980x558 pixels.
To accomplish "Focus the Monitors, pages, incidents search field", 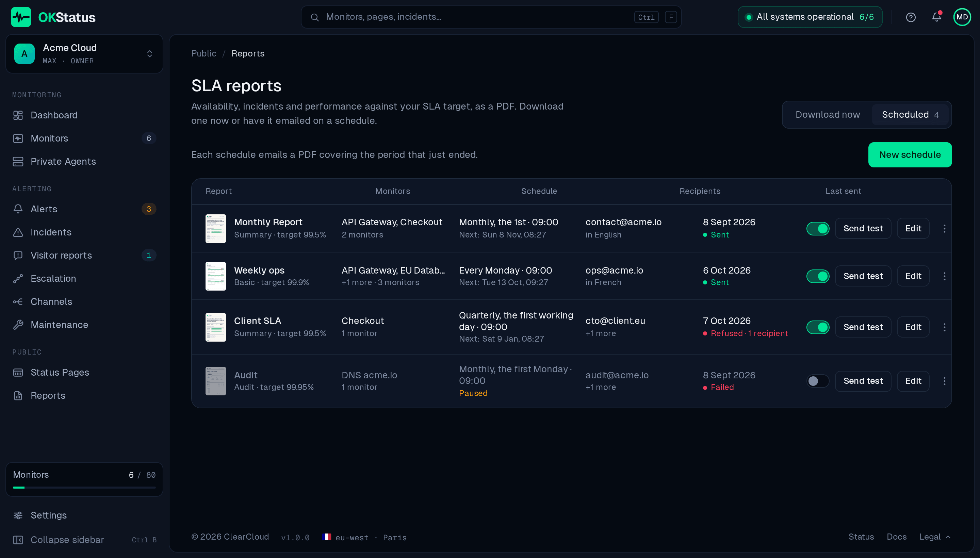I will point(491,17).
